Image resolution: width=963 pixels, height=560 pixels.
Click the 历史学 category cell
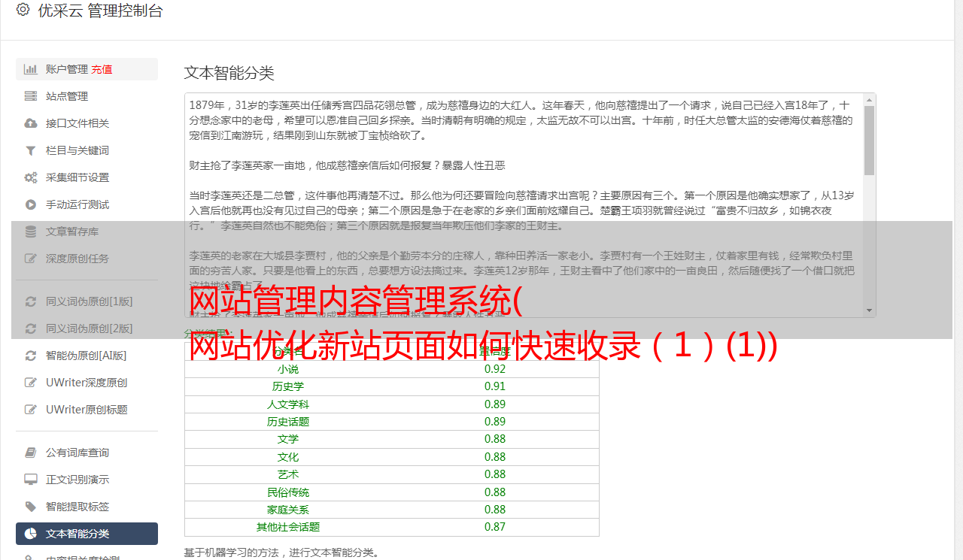288,386
